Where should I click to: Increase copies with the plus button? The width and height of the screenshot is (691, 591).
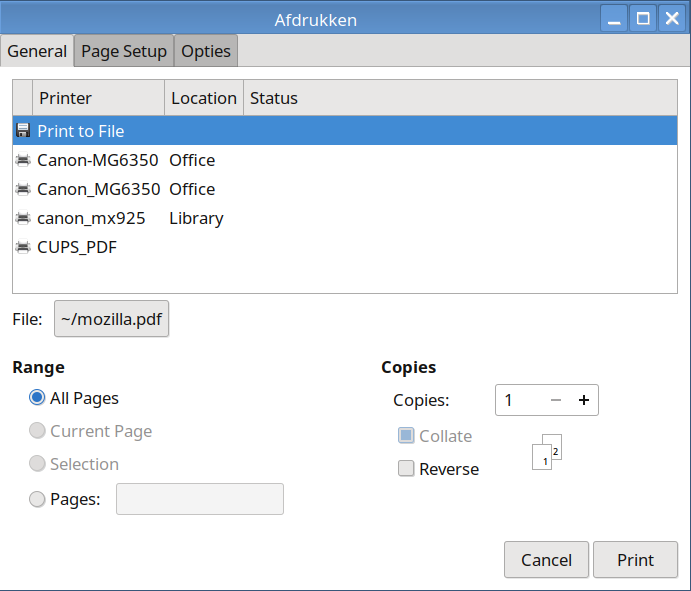pyautogui.click(x=584, y=401)
